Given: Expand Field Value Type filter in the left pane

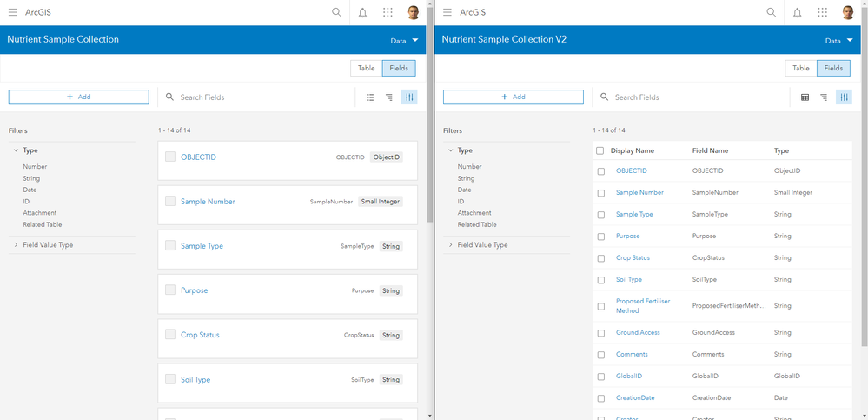Looking at the screenshot, I should coord(17,245).
